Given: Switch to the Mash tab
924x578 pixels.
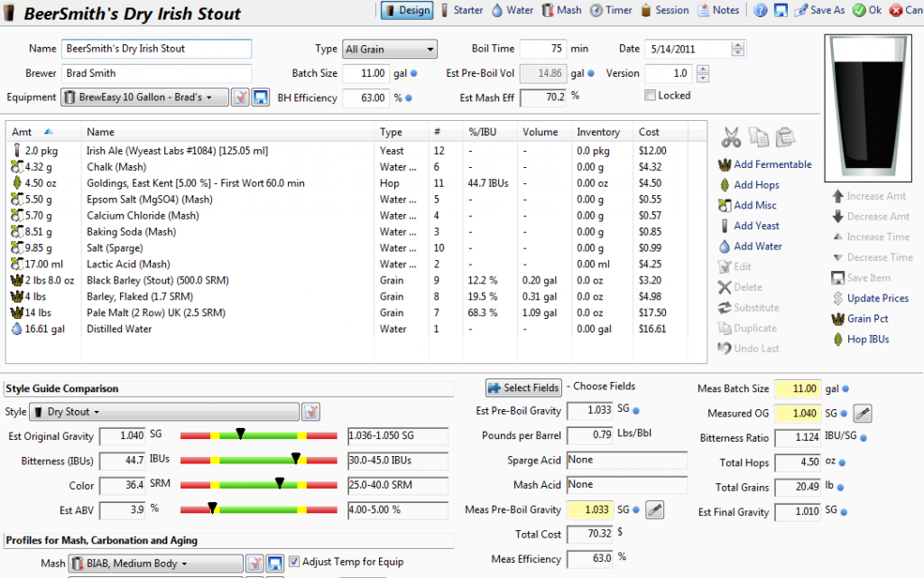Looking at the screenshot, I should pyautogui.click(x=561, y=11).
